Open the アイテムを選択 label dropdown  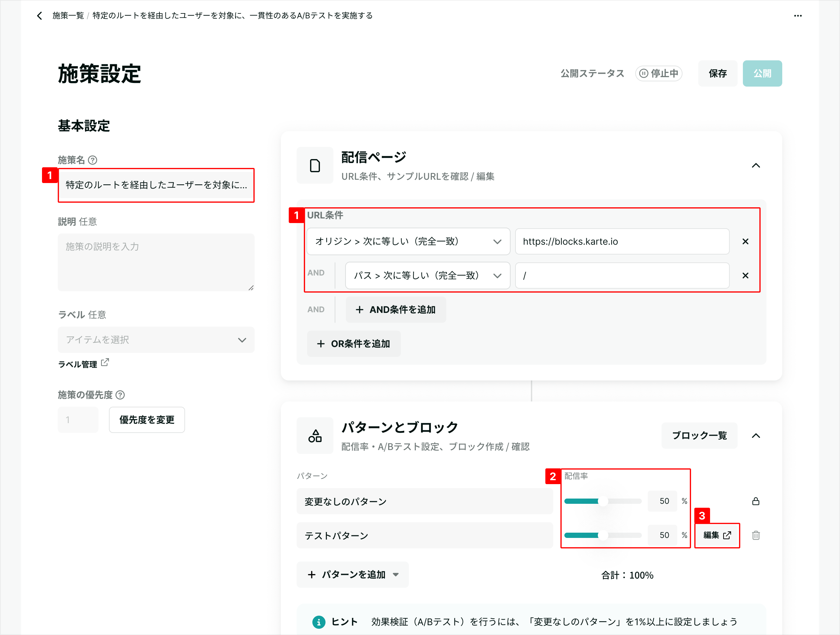coord(156,340)
